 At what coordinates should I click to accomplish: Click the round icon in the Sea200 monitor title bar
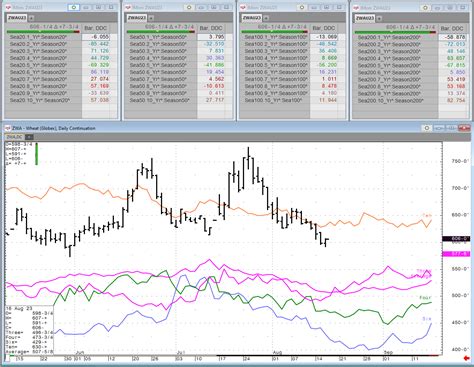point(425,7)
